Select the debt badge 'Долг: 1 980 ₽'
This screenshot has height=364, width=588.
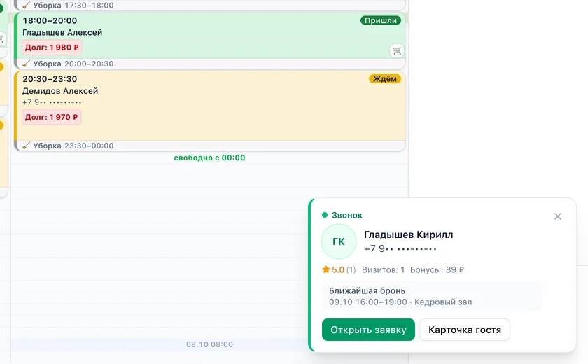[x=52, y=48]
